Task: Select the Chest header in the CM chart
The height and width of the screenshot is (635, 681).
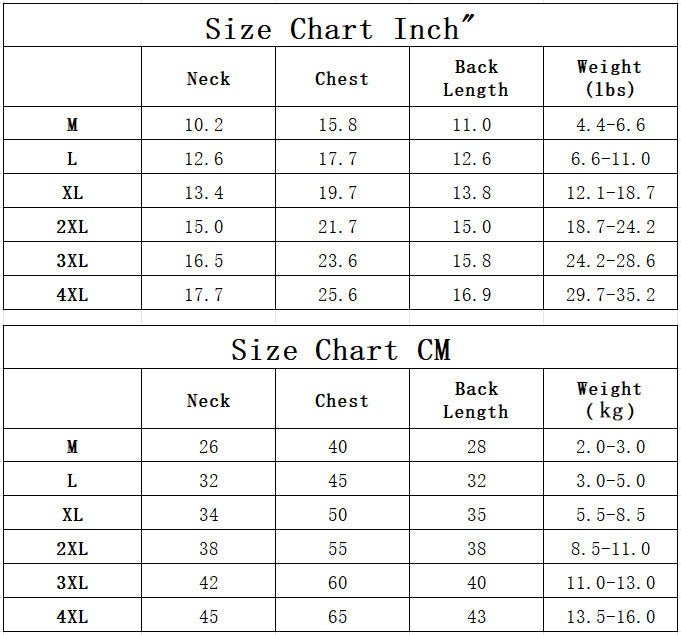Action: 341,400
